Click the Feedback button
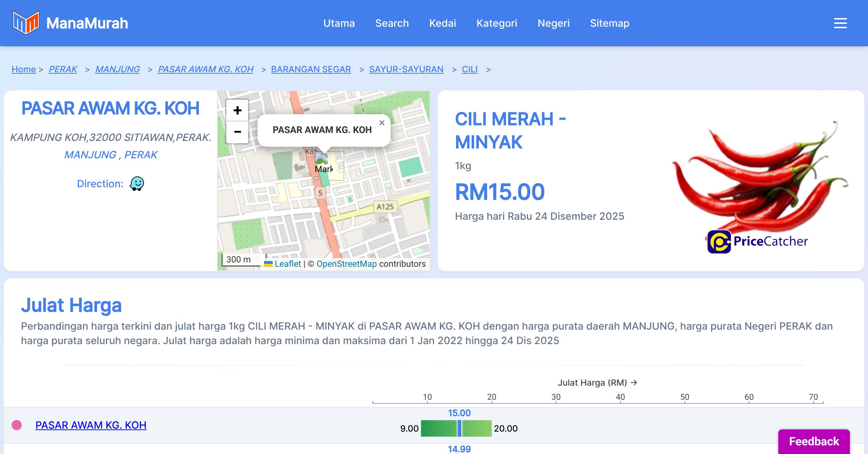The image size is (868, 454). [814, 441]
